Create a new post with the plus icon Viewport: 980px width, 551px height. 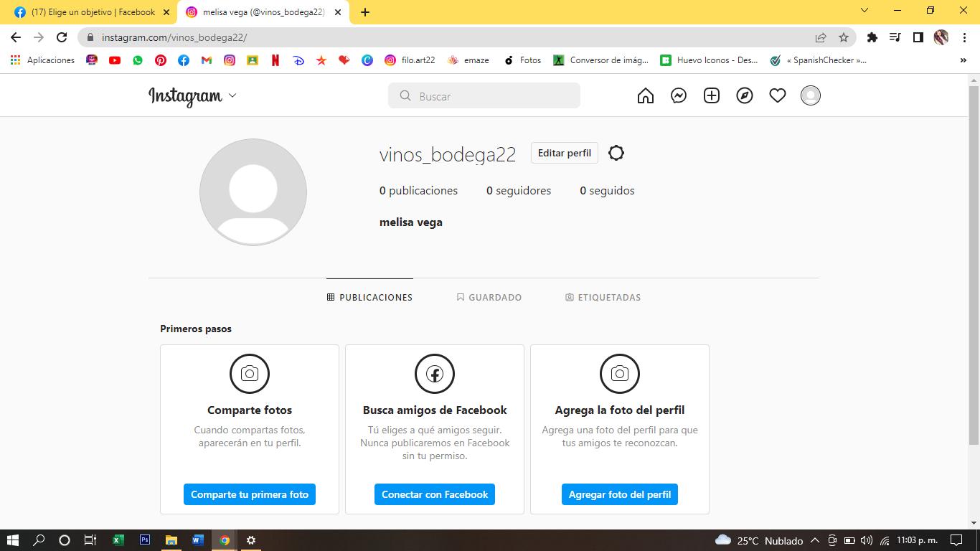point(712,95)
